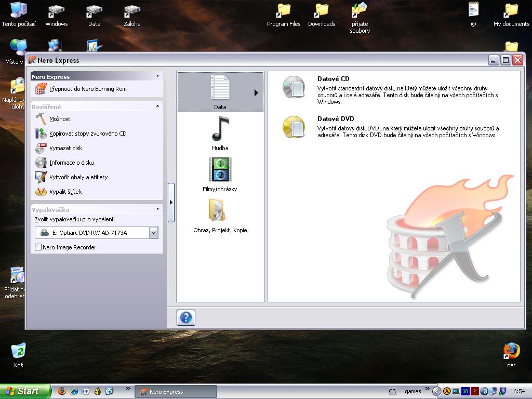
Task: Click the Nero Express title bar icon
Action: (x=32, y=60)
